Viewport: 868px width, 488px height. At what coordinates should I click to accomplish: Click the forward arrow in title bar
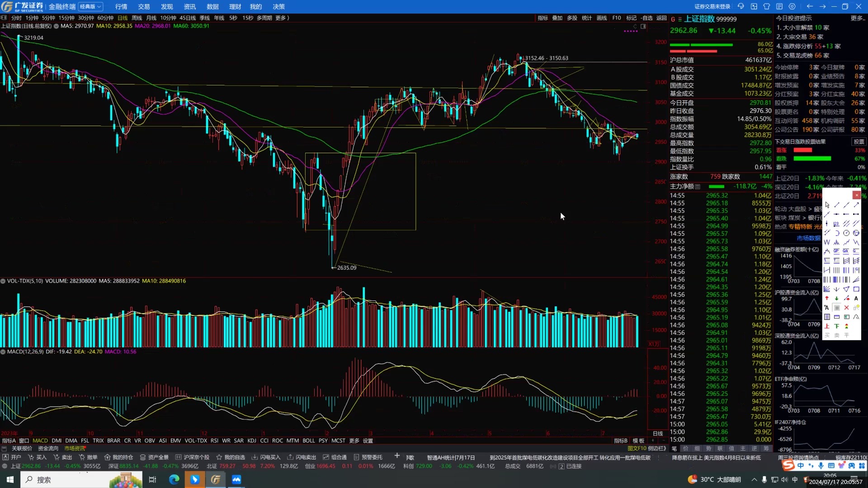822,6
